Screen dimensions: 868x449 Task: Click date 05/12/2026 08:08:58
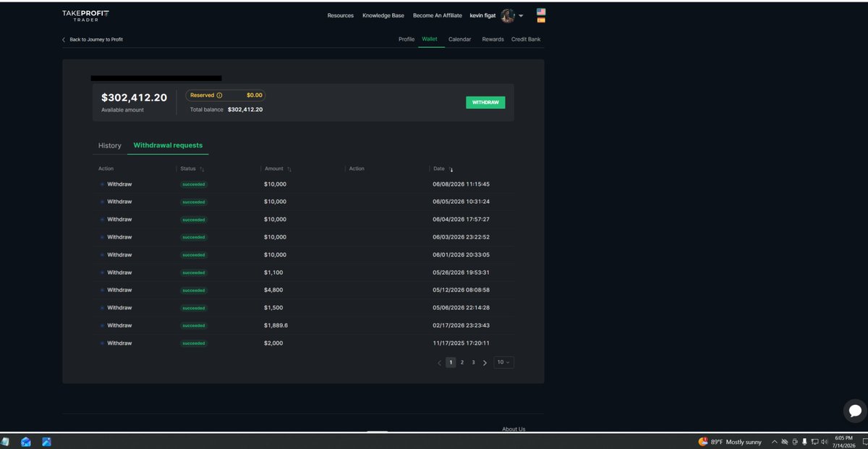pos(461,290)
